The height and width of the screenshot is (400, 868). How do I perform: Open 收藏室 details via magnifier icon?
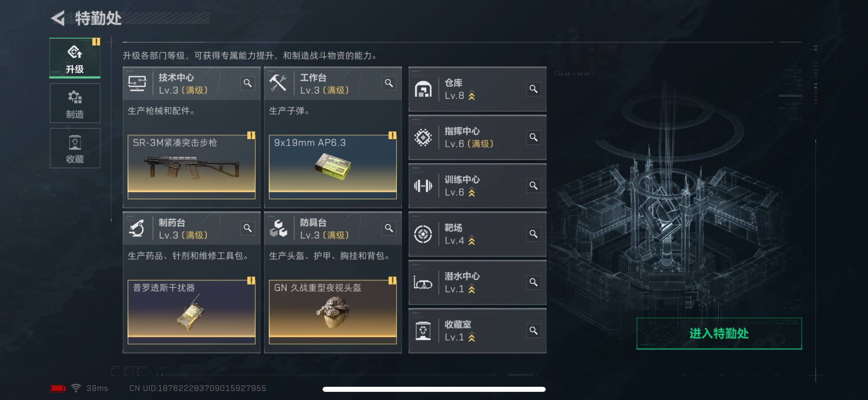point(533,331)
